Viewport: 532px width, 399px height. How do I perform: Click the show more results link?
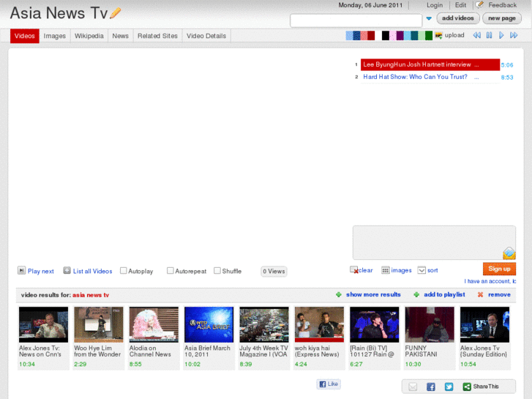[x=373, y=294]
